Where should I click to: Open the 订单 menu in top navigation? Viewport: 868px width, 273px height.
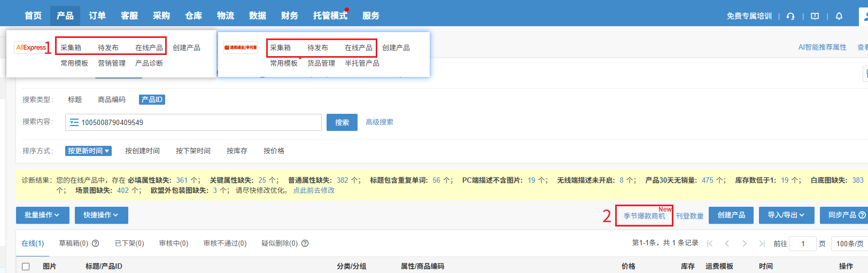tap(97, 15)
